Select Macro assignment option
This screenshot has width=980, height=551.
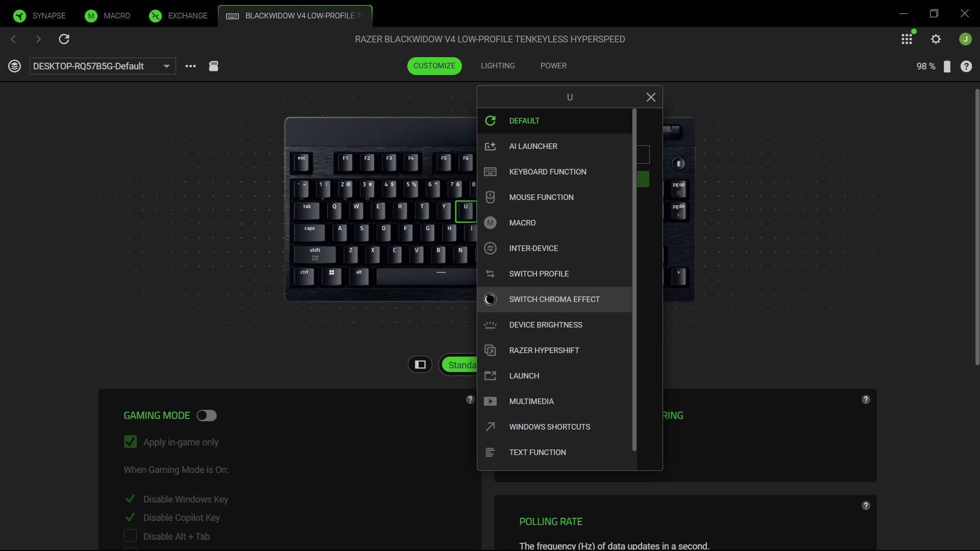pos(555,223)
